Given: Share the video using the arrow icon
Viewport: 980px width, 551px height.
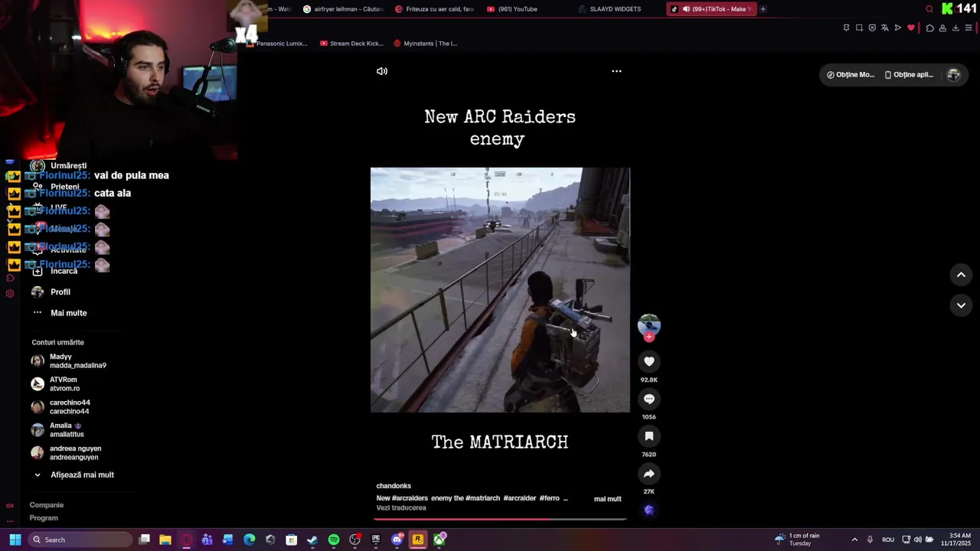Looking at the screenshot, I should pos(649,474).
